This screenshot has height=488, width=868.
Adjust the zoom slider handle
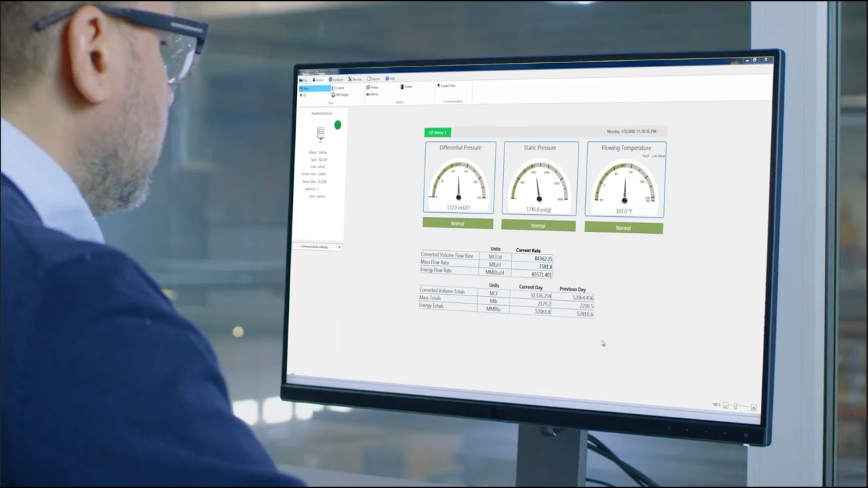(735, 405)
